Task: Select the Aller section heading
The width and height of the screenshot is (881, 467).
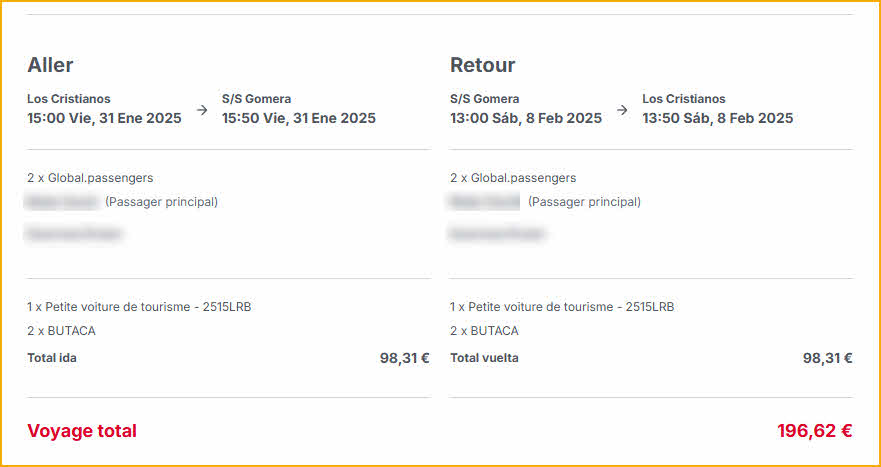Action: click(x=50, y=65)
